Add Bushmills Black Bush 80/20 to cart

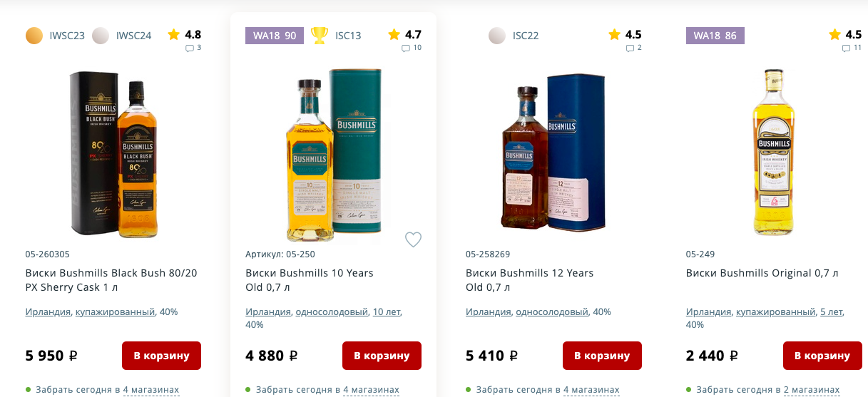coord(161,356)
